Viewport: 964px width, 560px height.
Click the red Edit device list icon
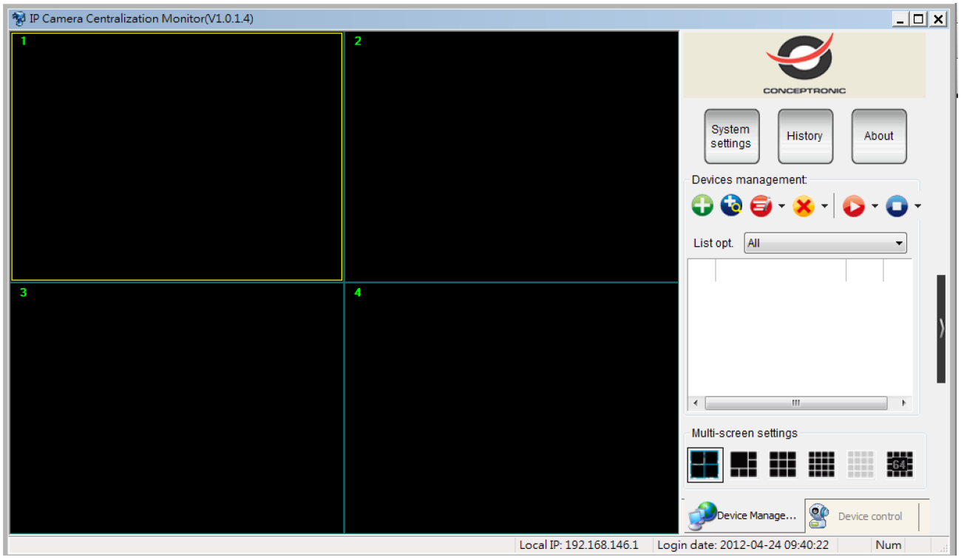pos(761,206)
